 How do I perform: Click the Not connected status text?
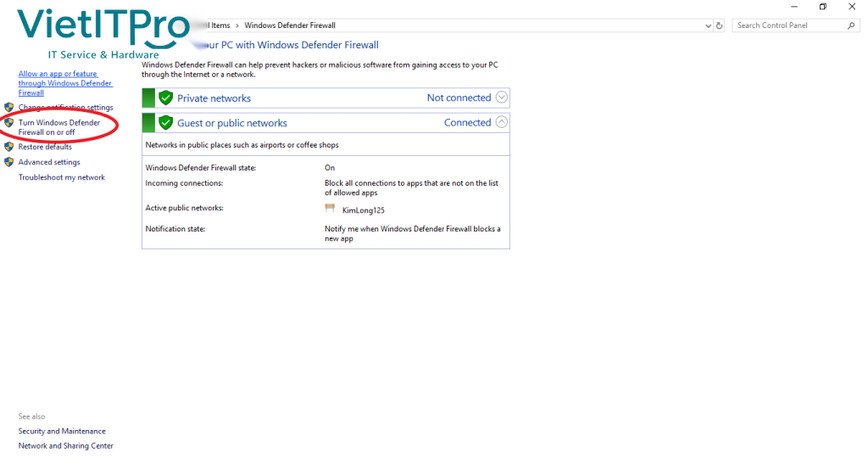459,98
